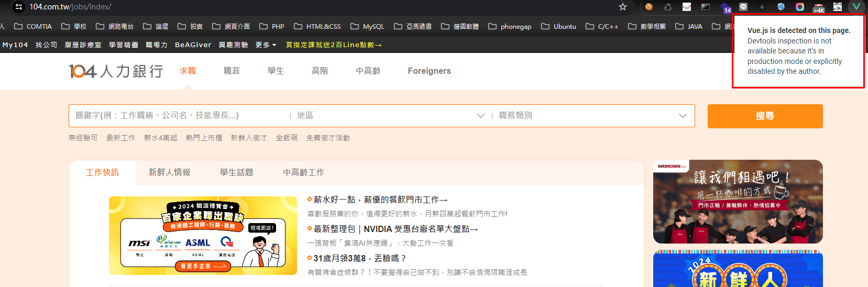Open the JAVA bookmark folder
Image resolution: width=868 pixels, height=287 pixels.
(689, 26)
